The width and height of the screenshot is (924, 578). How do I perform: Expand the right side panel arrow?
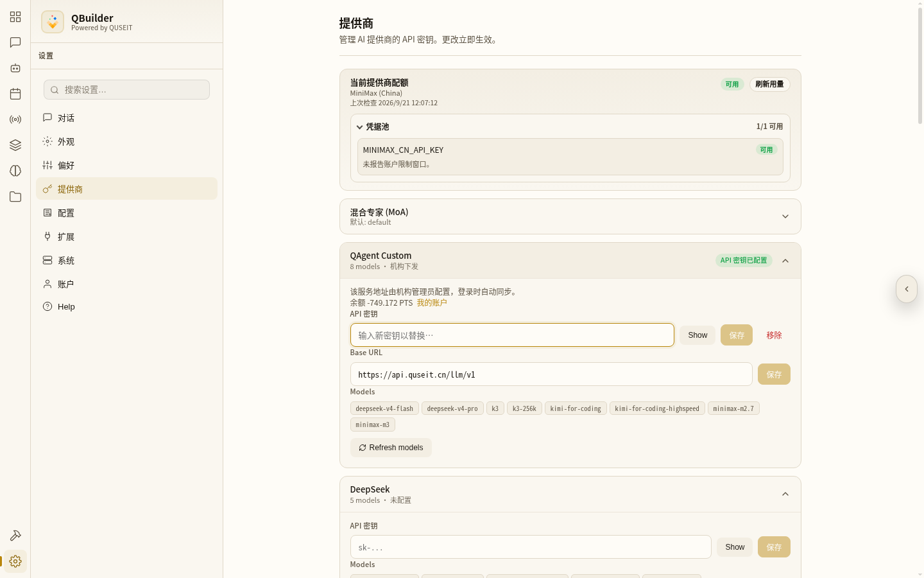click(907, 289)
